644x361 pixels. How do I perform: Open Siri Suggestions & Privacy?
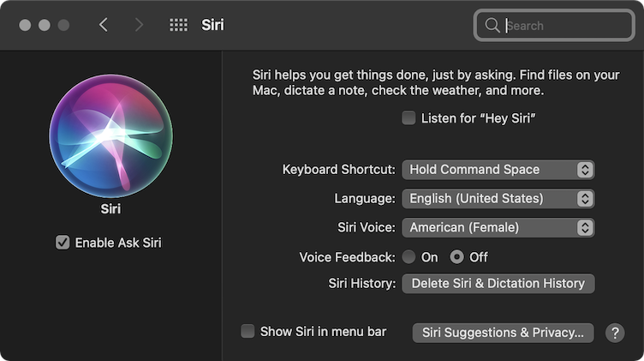click(x=503, y=333)
